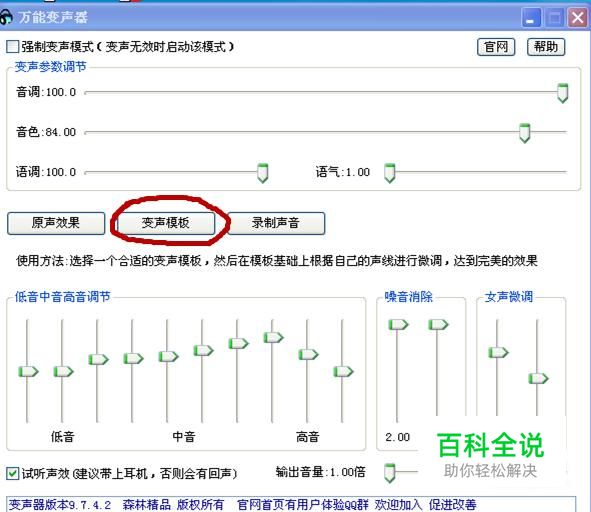Select the 原声效果 original voice button
Viewport: 591px width, 512px height.
pyautogui.click(x=56, y=223)
